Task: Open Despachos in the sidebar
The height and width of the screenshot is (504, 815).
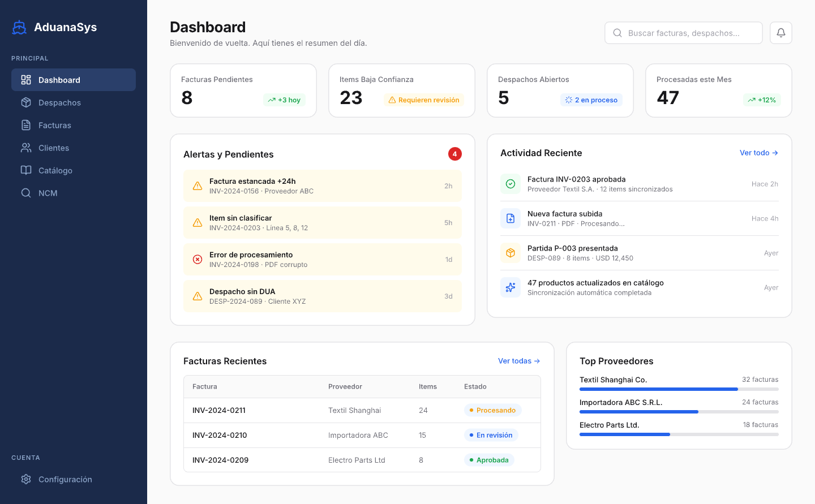Action: coord(59,102)
